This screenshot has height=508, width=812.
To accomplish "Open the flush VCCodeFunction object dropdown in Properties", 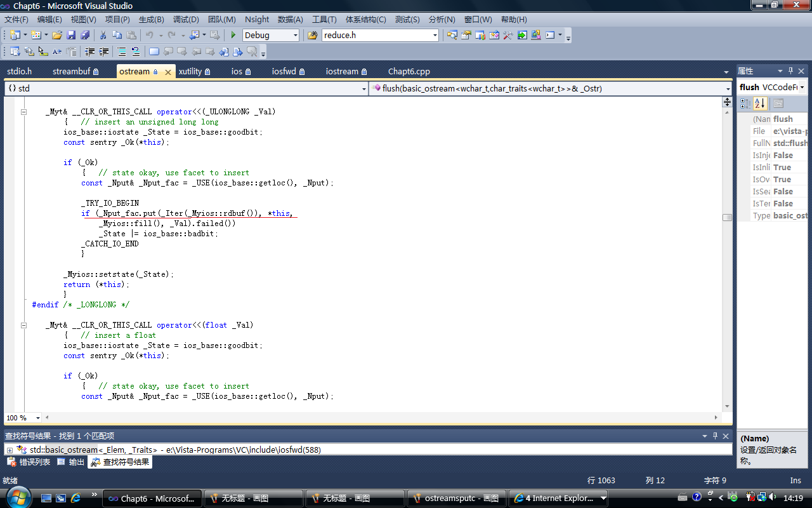I will 802,87.
